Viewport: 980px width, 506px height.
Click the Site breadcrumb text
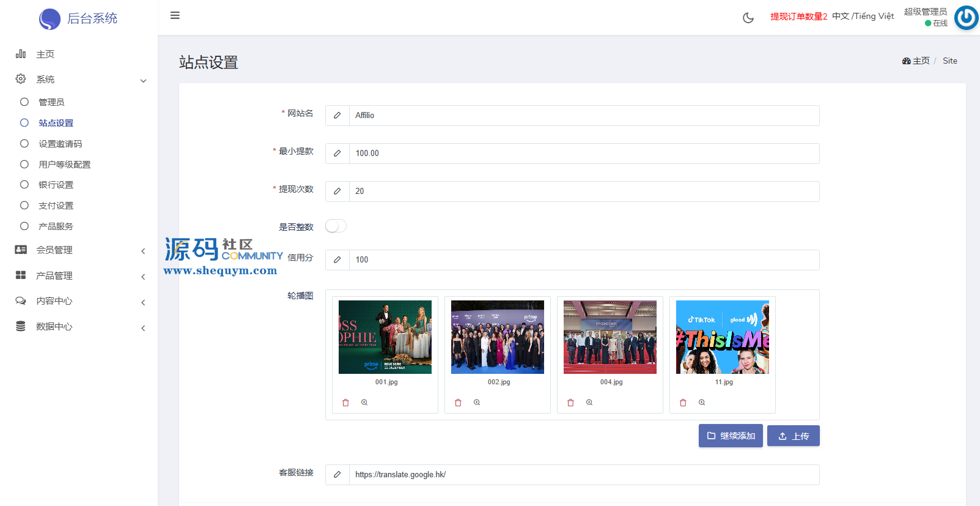pyautogui.click(x=950, y=61)
